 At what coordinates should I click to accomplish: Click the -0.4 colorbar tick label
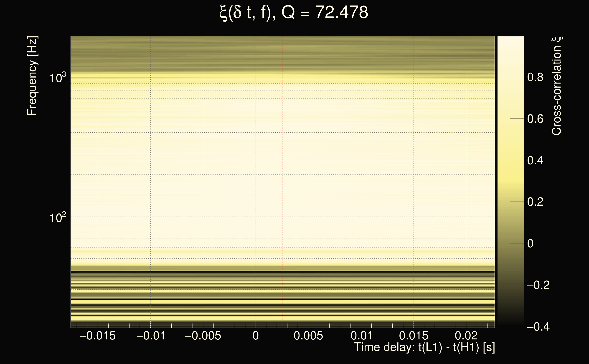538,327
